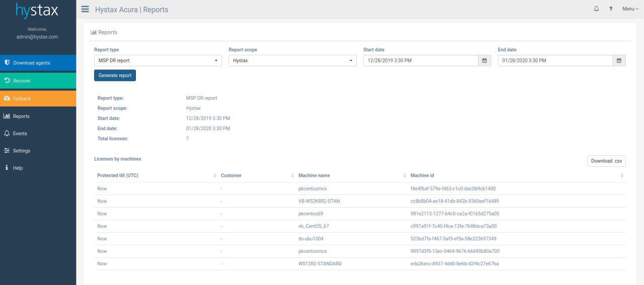Click the Hystax logo
644x285 pixels.
click(x=37, y=10)
